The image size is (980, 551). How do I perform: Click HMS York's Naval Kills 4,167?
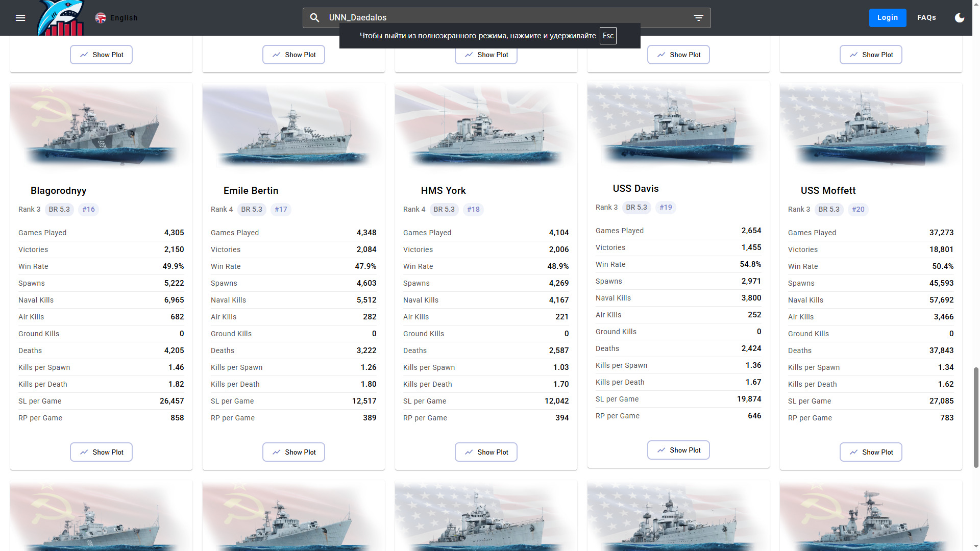[x=559, y=300]
